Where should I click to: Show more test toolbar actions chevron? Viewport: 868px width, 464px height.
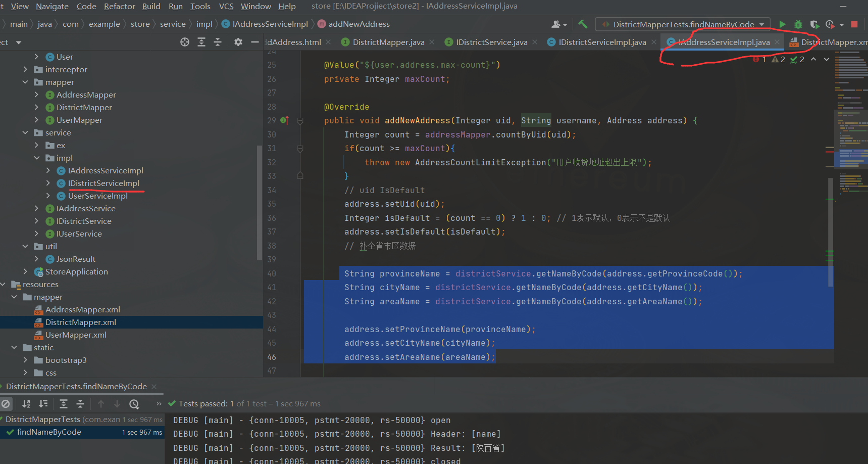[159, 404]
